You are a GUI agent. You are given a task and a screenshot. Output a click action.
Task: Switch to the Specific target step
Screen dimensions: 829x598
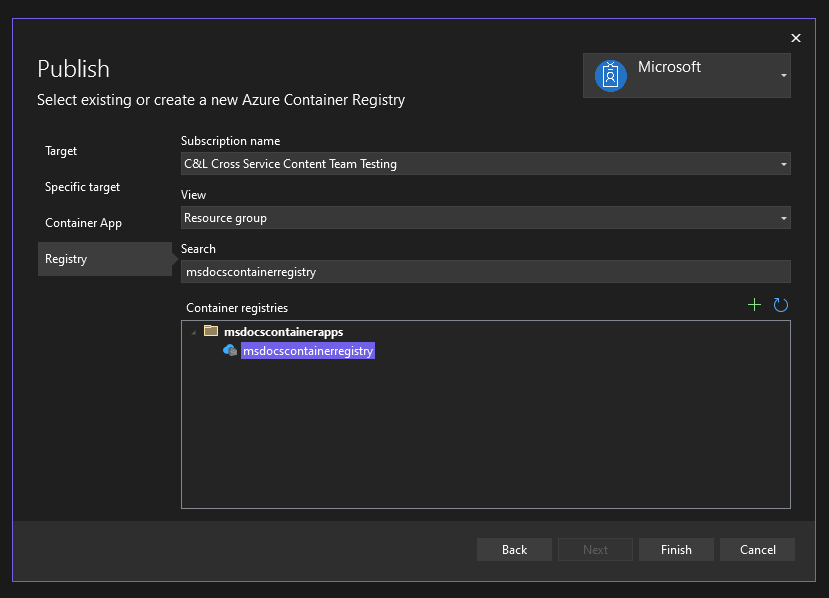(82, 187)
